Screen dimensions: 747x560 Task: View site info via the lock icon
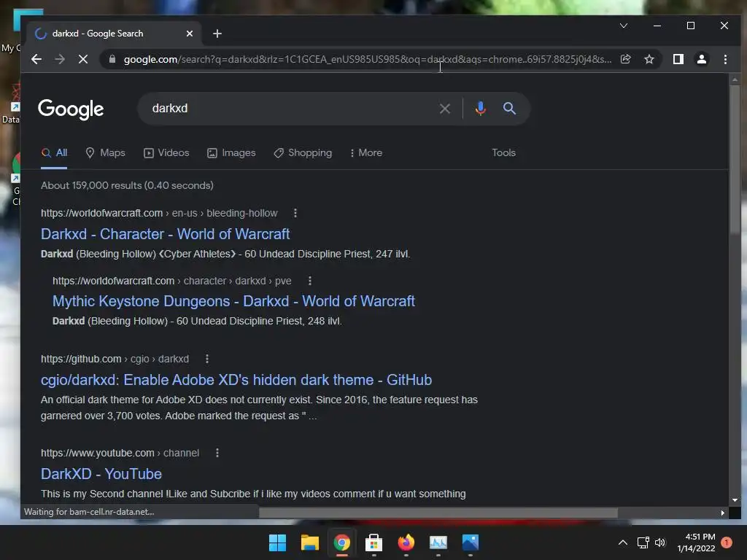tap(112, 59)
